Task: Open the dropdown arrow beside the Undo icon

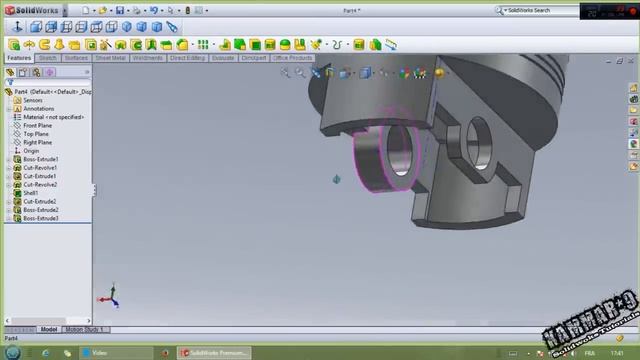Action: (x=162, y=11)
